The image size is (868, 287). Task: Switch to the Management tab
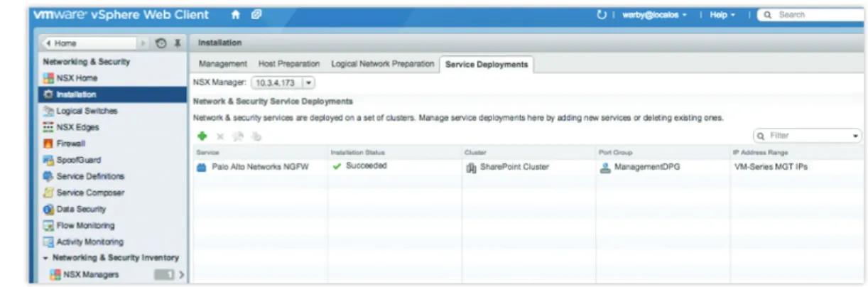223,64
